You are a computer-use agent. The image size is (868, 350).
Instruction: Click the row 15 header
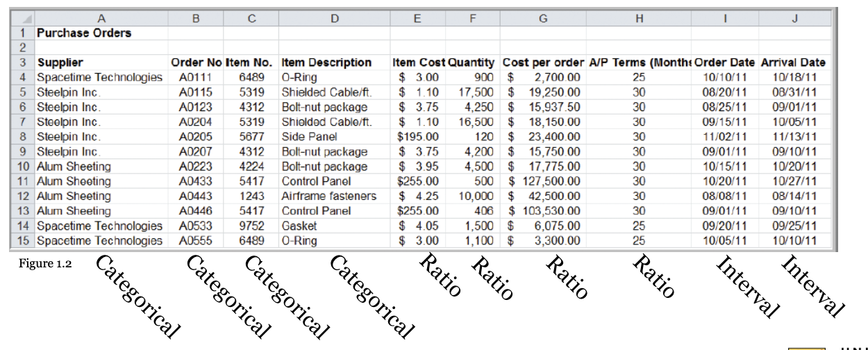23,241
